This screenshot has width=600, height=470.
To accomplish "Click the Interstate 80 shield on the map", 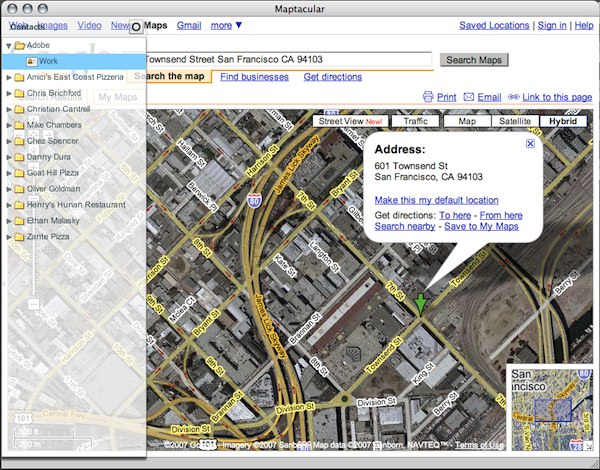I will 254,201.
